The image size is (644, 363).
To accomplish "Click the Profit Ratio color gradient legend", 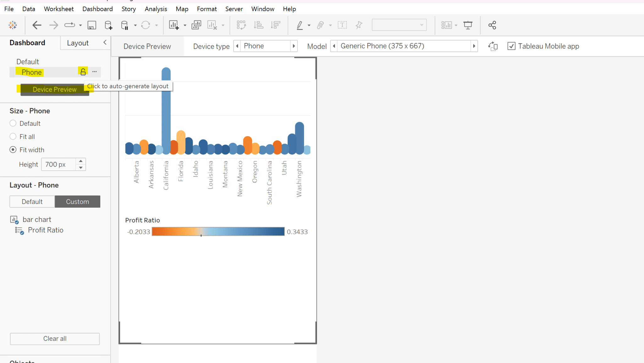I will click(218, 231).
